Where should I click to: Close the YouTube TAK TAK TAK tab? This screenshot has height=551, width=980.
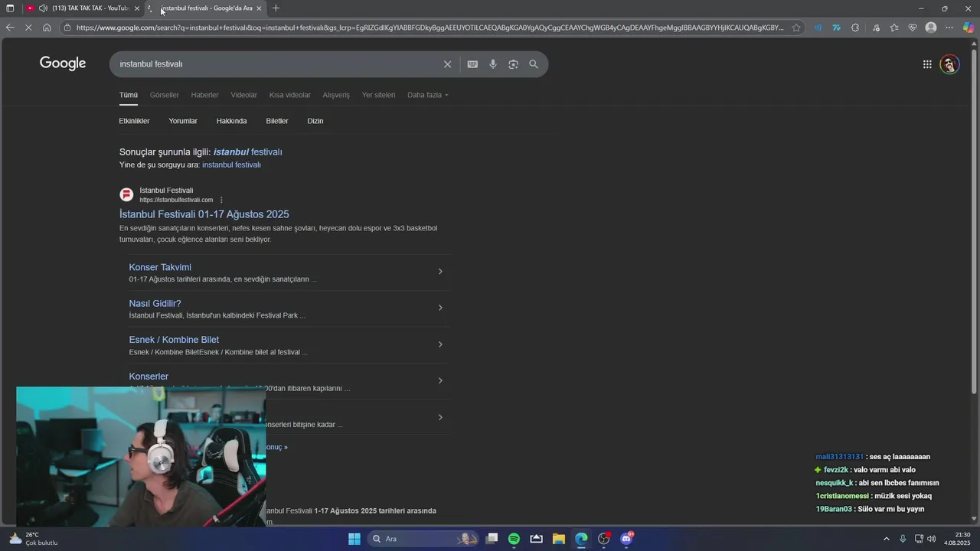point(137,8)
